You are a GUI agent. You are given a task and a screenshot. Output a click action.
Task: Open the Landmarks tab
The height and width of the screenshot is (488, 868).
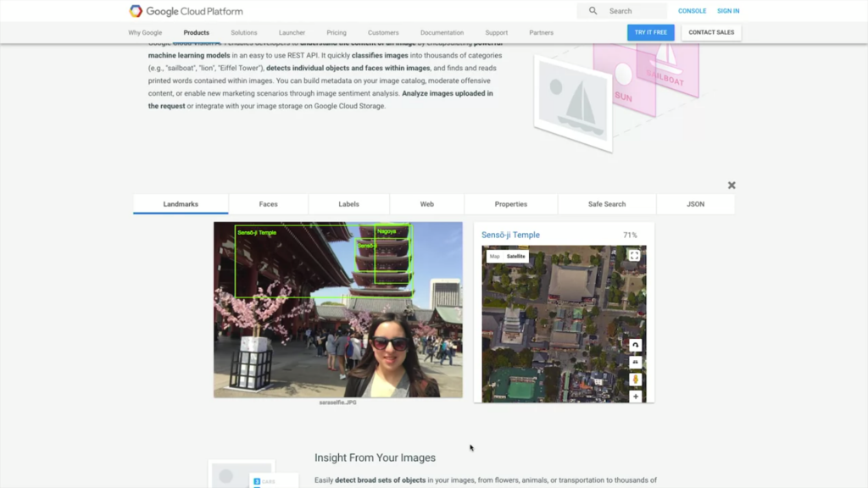[x=181, y=204]
